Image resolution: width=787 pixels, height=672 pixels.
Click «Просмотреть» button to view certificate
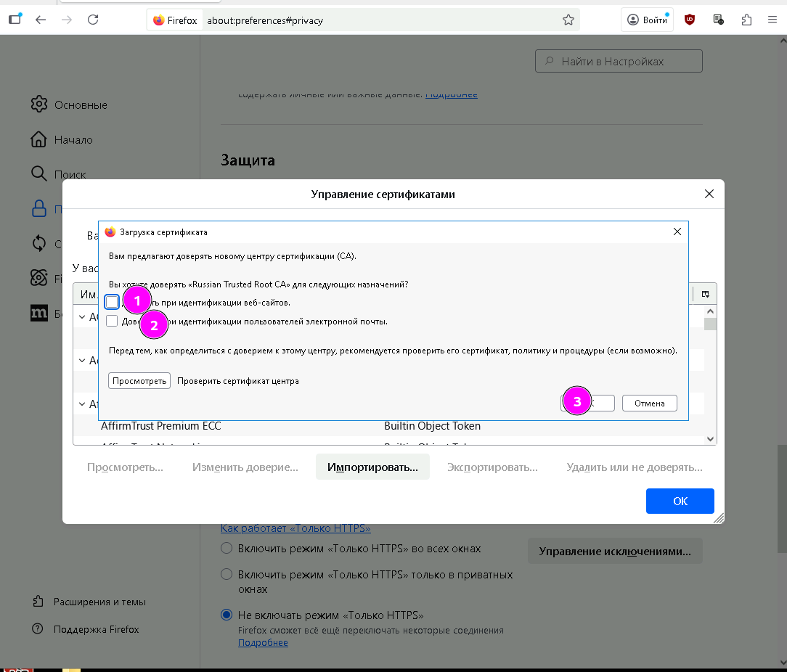coord(139,381)
